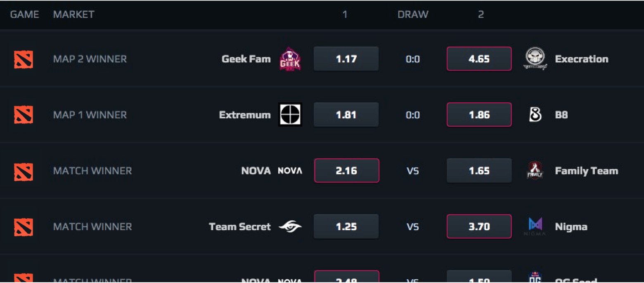Bet on Family Team at 1.65

pos(479,170)
